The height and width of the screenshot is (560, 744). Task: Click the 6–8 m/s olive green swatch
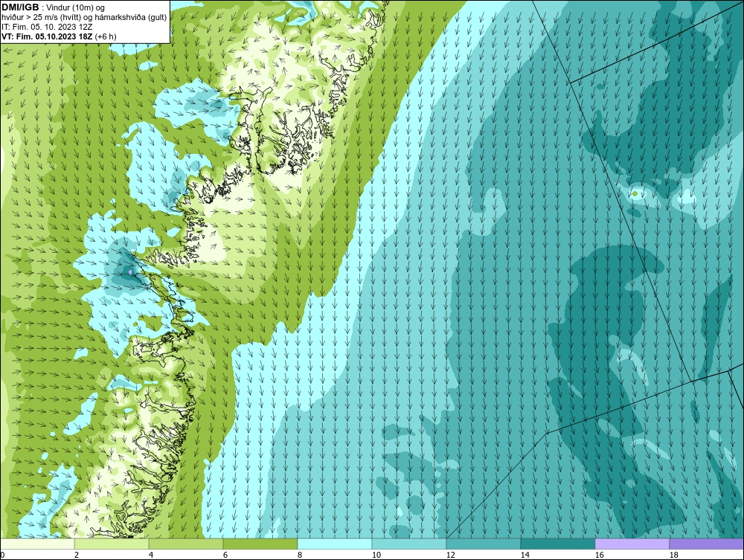pyautogui.click(x=260, y=544)
